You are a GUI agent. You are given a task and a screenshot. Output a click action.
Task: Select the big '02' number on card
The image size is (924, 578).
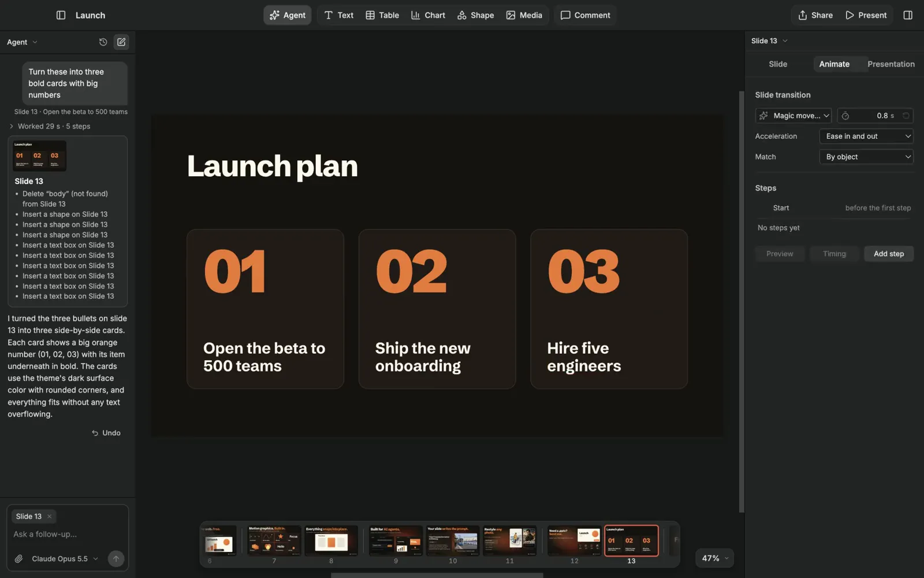tap(412, 272)
